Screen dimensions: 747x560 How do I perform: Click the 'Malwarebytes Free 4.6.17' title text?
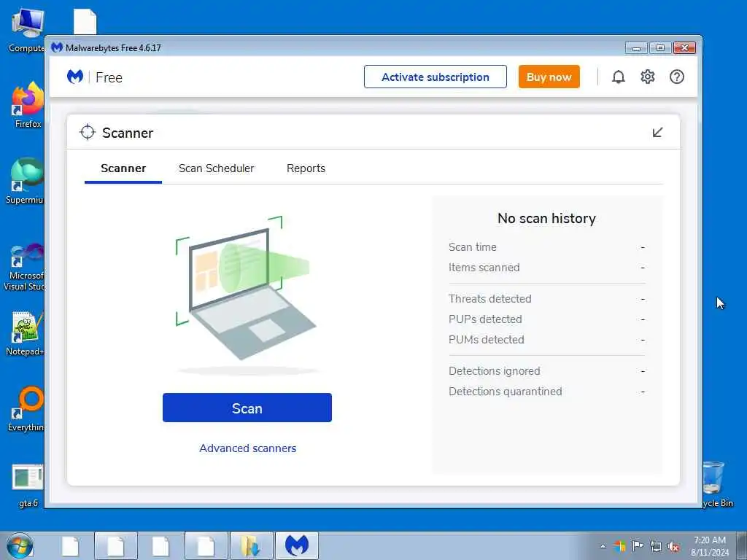click(x=113, y=47)
